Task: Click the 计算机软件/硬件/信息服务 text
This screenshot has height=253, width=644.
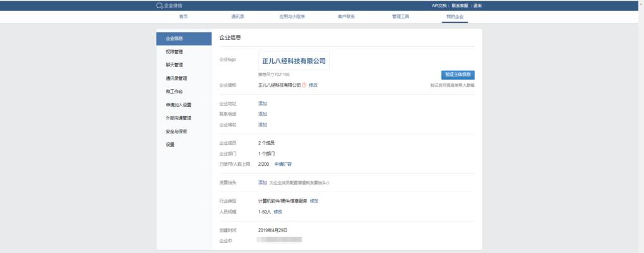Action: 283,201
